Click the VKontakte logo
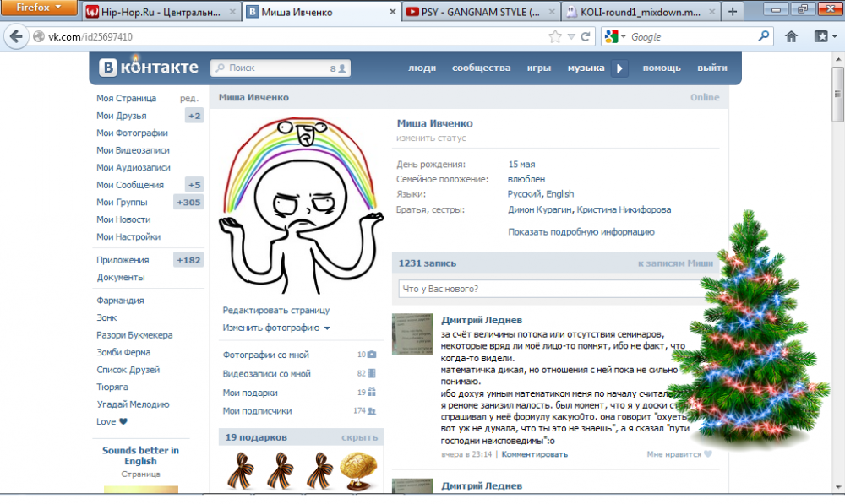The width and height of the screenshot is (845, 504). (x=149, y=68)
